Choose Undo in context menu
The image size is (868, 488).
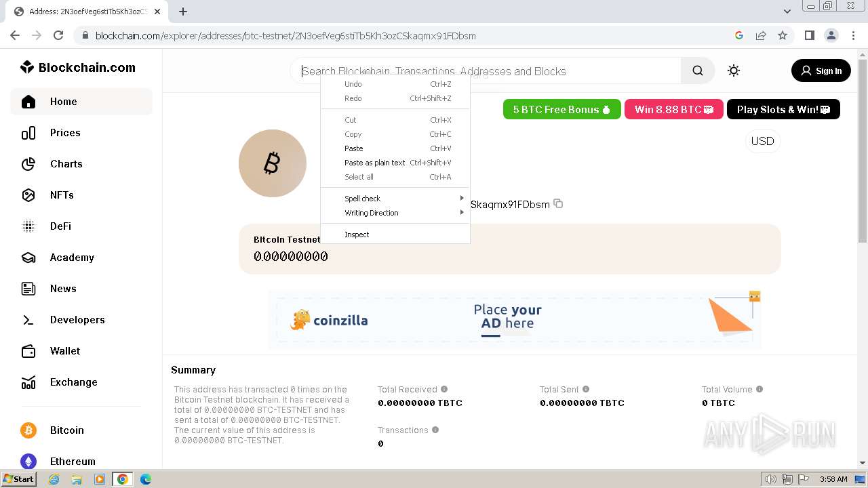coord(395,84)
